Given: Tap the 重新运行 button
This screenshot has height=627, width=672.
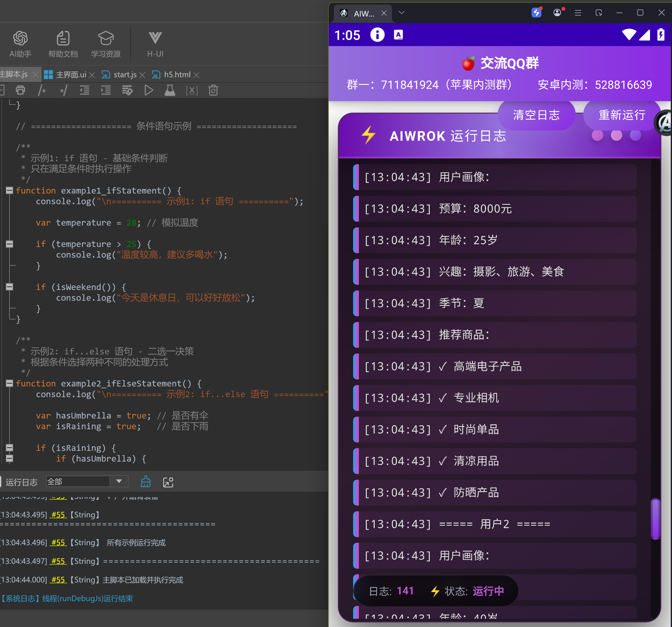Looking at the screenshot, I should coord(622,115).
